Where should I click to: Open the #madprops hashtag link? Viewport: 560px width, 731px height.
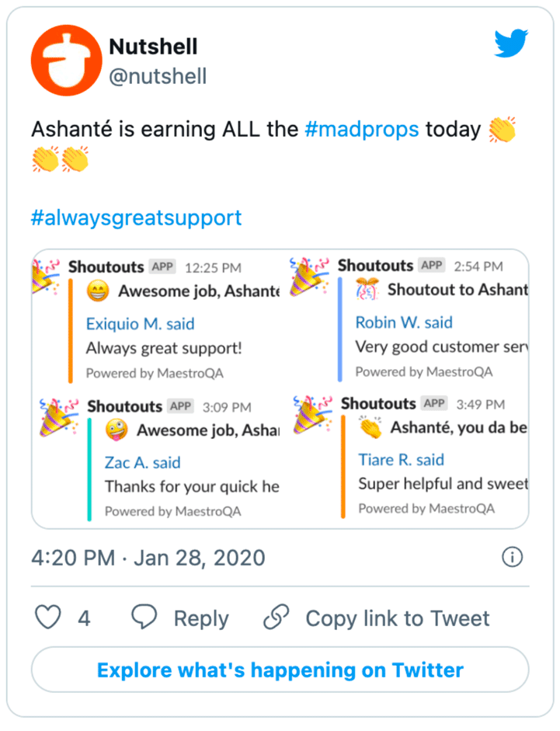pyautogui.click(x=362, y=129)
